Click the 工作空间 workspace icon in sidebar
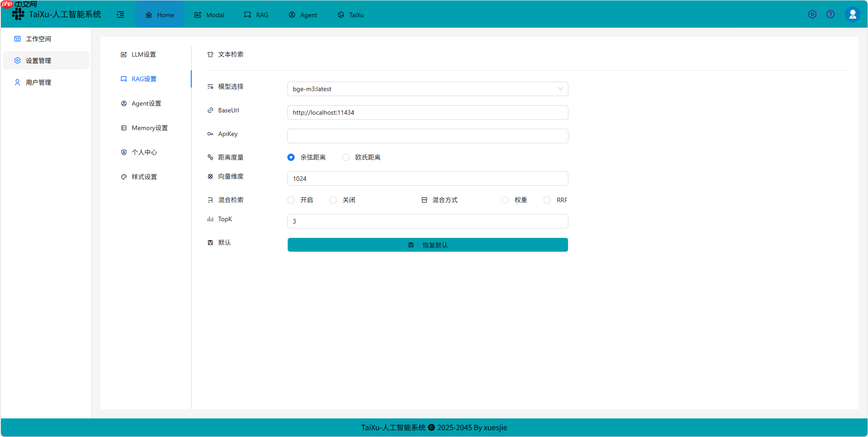This screenshot has height=437, width=868. [17, 39]
